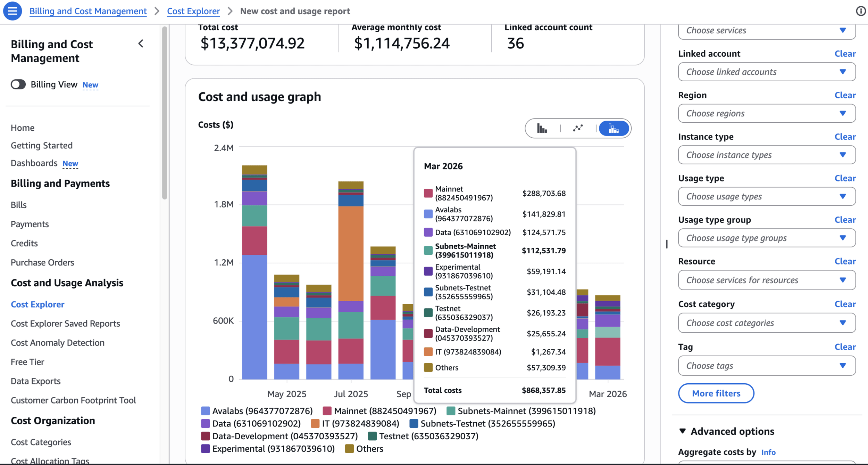Click the More filters button

716,393
